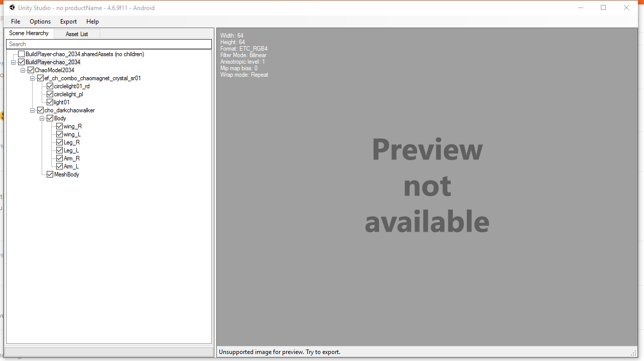Viewport: 644px width, 361px height.
Task: Check the BuildPlayer-chao_2034.sharedAssets checkbox
Action: [21, 54]
